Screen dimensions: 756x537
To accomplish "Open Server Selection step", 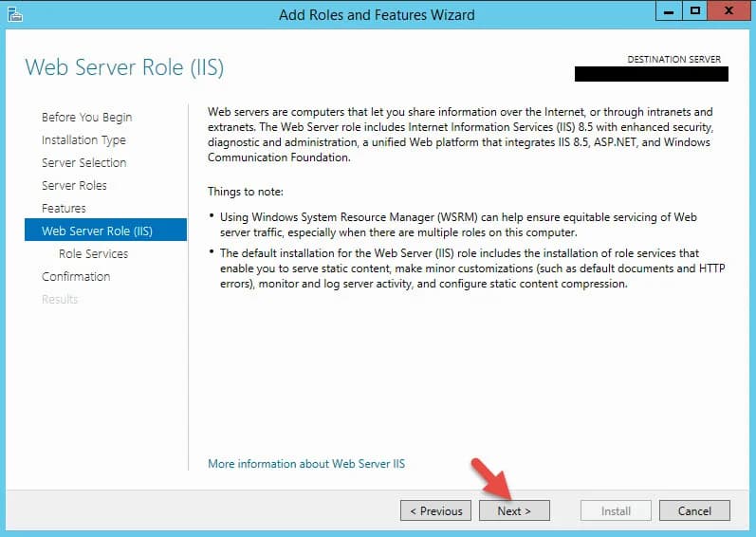I will pyautogui.click(x=83, y=162).
